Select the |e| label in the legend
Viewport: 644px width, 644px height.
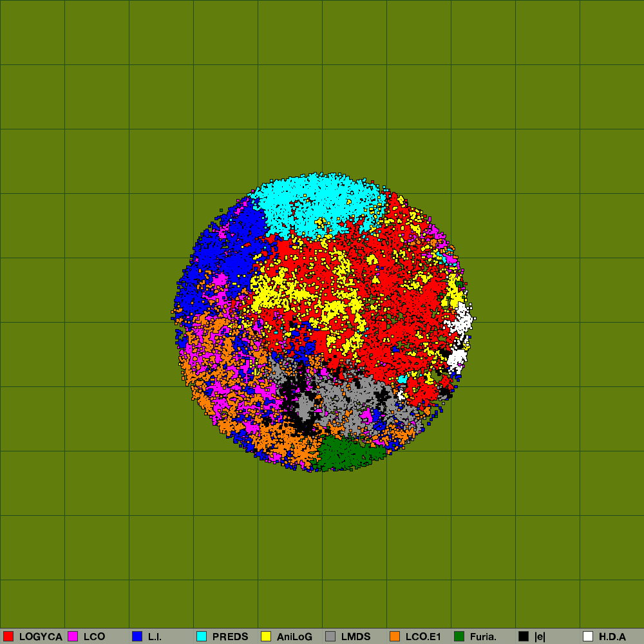click(x=540, y=637)
